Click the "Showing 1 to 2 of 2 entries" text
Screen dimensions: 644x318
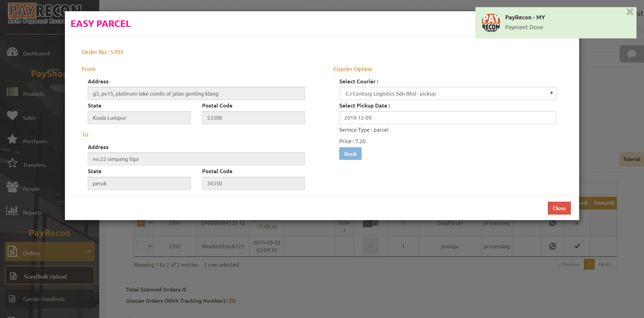click(x=166, y=265)
